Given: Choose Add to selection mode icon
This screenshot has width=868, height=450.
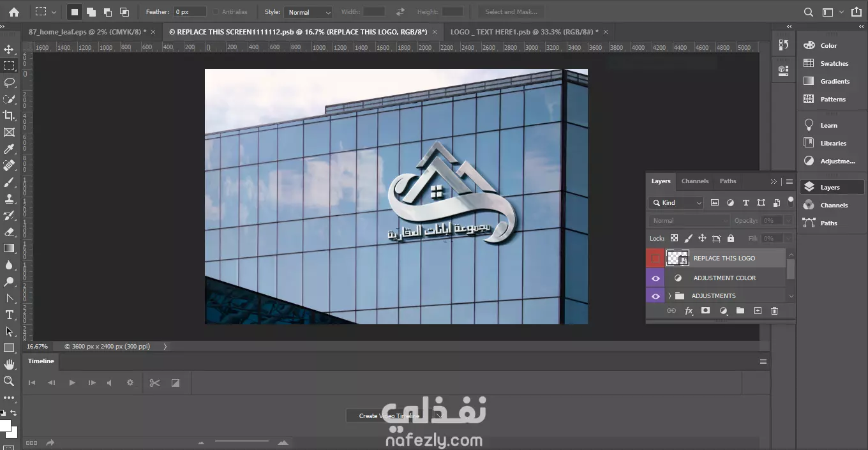Looking at the screenshot, I should (91, 11).
